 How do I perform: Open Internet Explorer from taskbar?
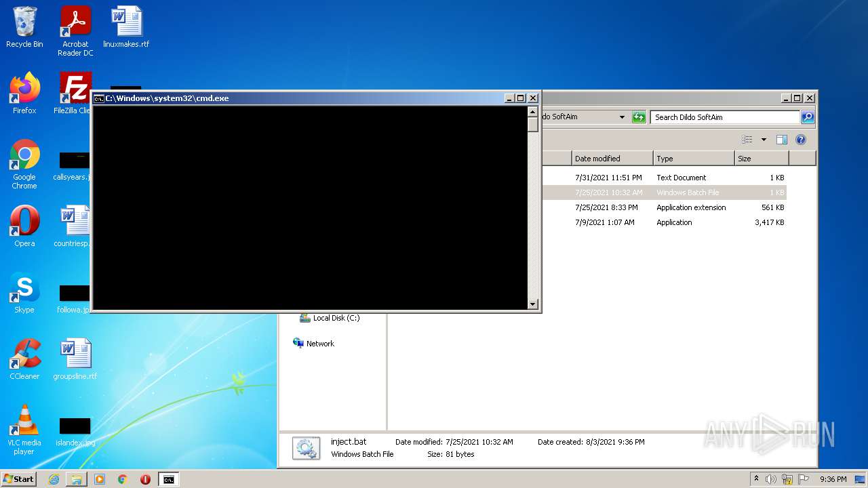coord(54,479)
